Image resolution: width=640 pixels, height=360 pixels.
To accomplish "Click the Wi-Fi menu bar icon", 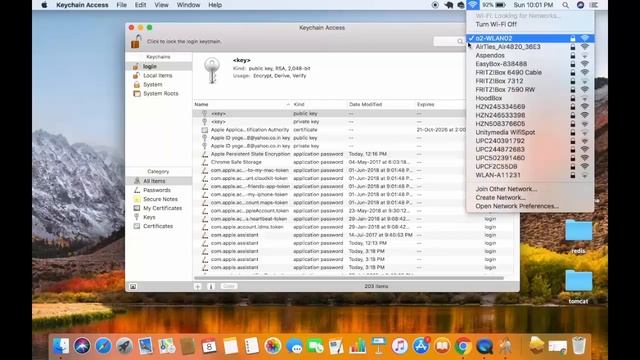I will click(473, 5).
